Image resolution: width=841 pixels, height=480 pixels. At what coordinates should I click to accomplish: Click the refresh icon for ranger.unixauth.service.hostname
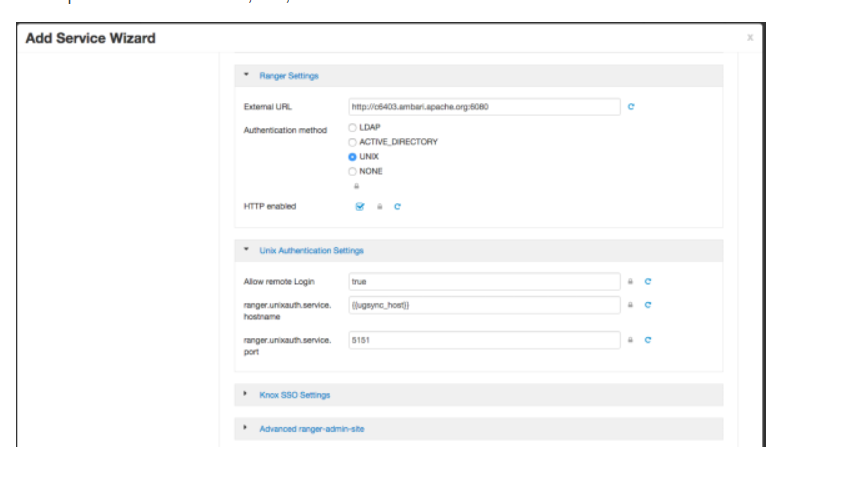tap(648, 305)
